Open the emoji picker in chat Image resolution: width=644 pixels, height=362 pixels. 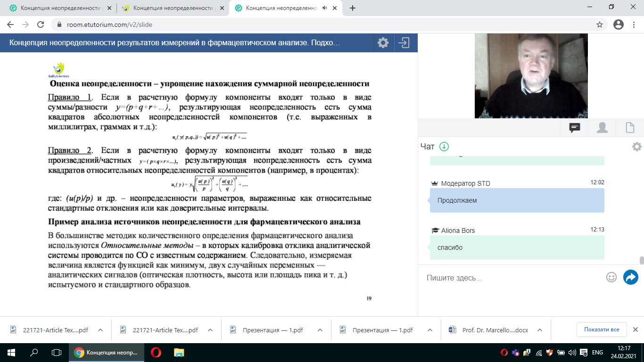pyautogui.click(x=611, y=277)
